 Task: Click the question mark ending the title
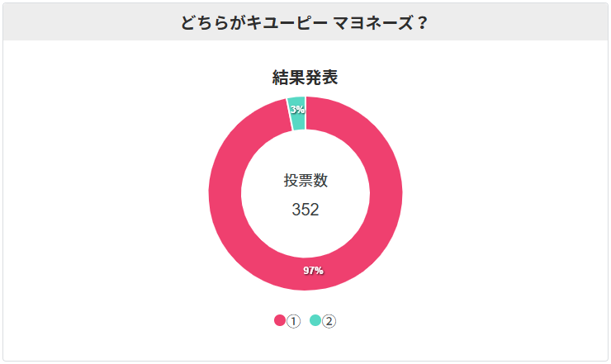click(x=423, y=22)
